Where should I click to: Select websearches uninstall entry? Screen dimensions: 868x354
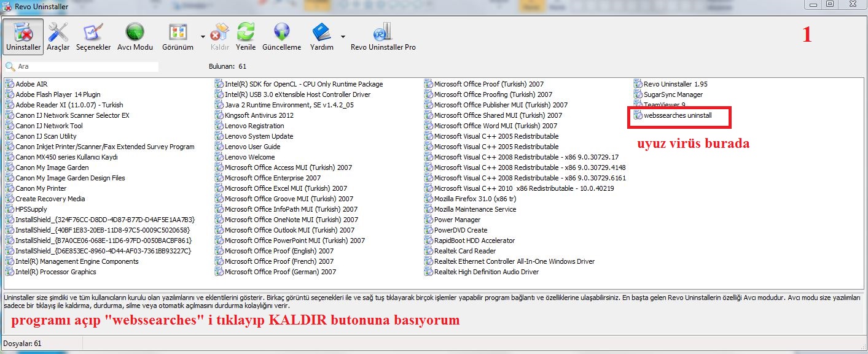click(x=673, y=115)
